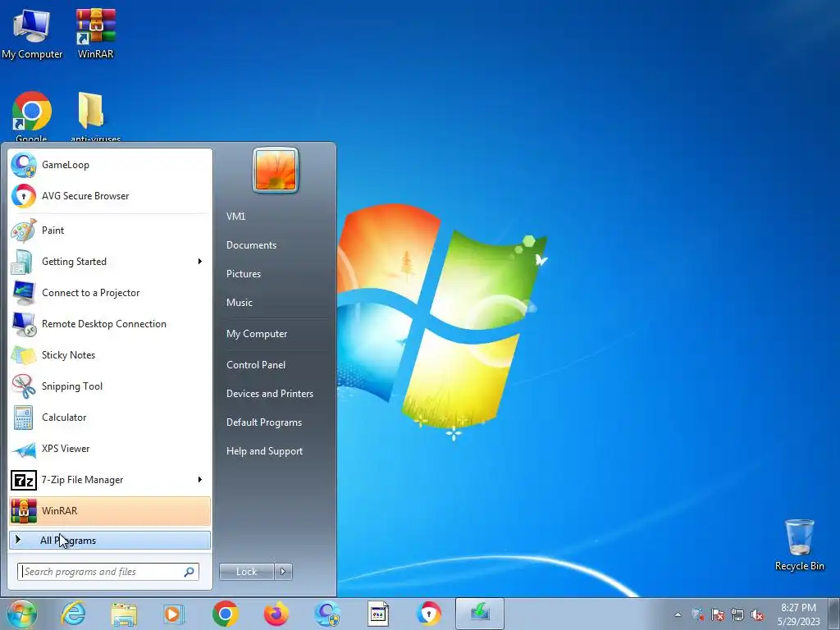Screen dimensions: 840x630
Task: Click the network tray icon
Action: point(737,614)
